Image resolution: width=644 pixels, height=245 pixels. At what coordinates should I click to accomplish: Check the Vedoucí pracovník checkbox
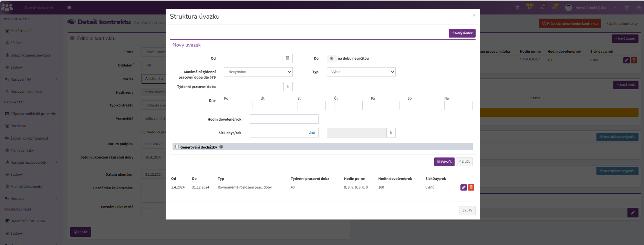(x=143, y=132)
